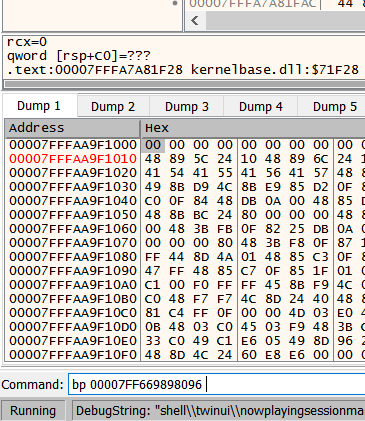
Task: Click the rcx=0 info line
Action: [27, 42]
